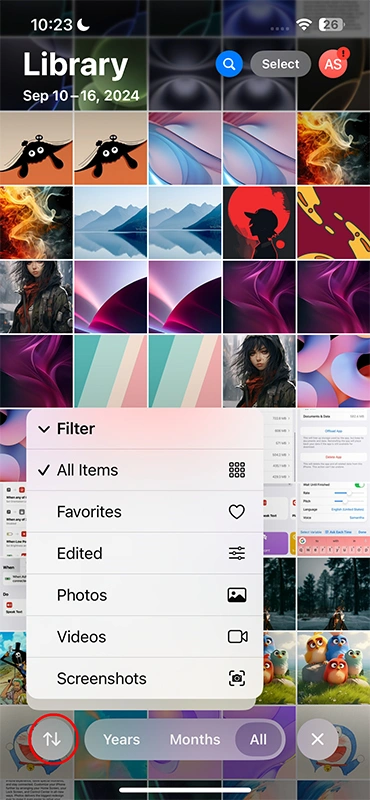Filter by Edited items
Image resolution: width=370 pixels, height=800 pixels.
pyautogui.click(x=145, y=554)
